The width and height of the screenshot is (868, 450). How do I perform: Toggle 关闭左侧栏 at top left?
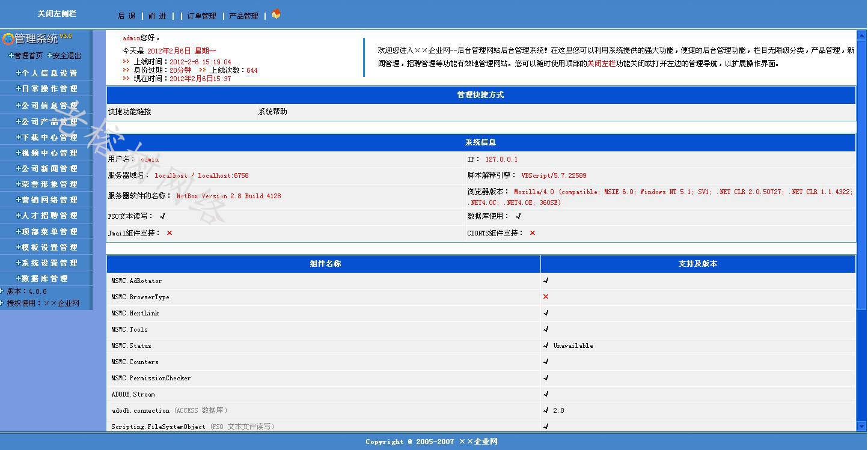click(x=57, y=14)
